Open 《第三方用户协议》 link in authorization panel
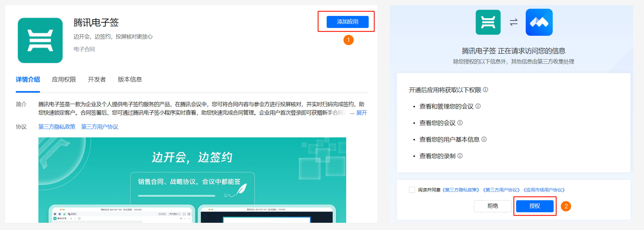 click(x=501, y=190)
